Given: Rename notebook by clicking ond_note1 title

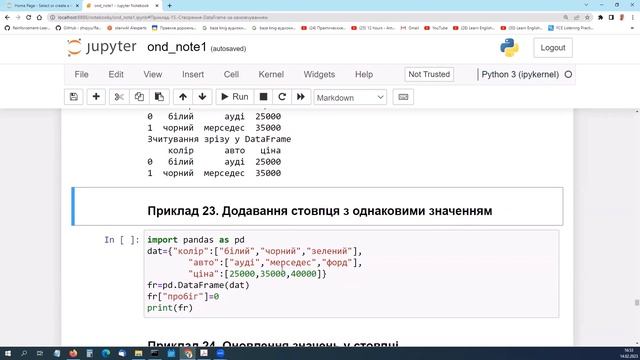Looking at the screenshot, I should [177, 47].
